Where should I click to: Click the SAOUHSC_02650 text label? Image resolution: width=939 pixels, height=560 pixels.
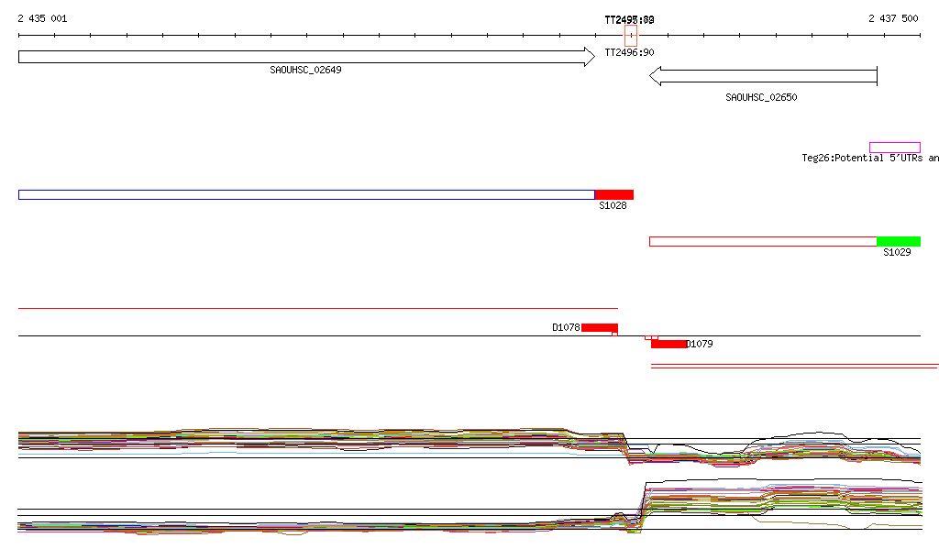click(x=761, y=97)
